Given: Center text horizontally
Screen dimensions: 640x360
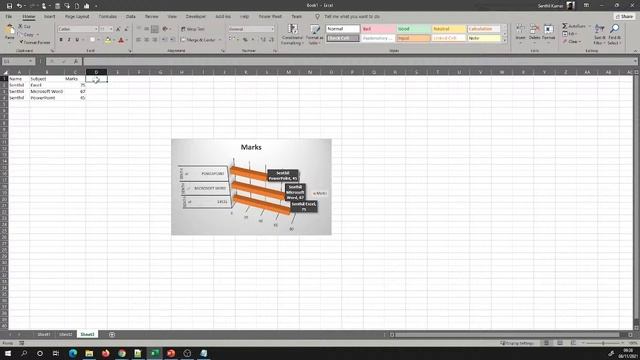Looking at the screenshot, I should (x=147, y=40).
